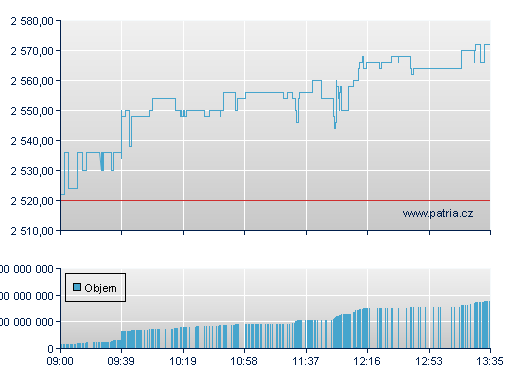The image size is (507, 380).
Task: Click the 12:53 time axis label
Action: (429, 361)
